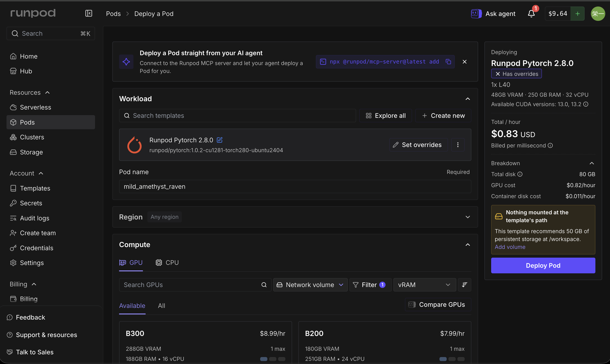Go to the Runpod logo home
Image resolution: width=610 pixels, height=364 pixels.
pyautogui.click(x=33, y=13)
